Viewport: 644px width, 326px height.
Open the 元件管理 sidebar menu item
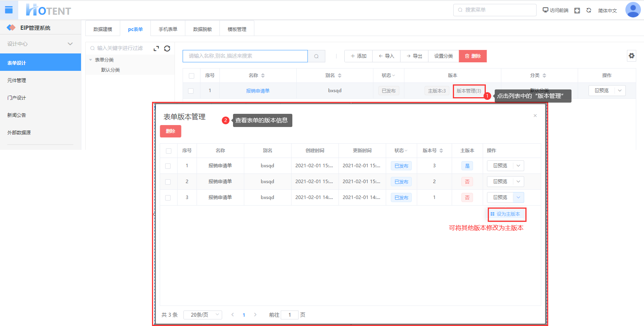[x=17, y=81]
